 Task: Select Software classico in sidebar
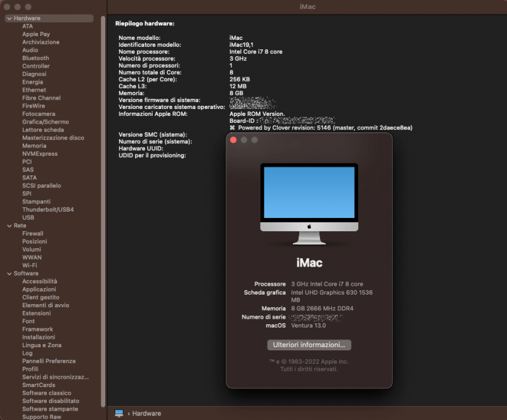pos(46,393)
